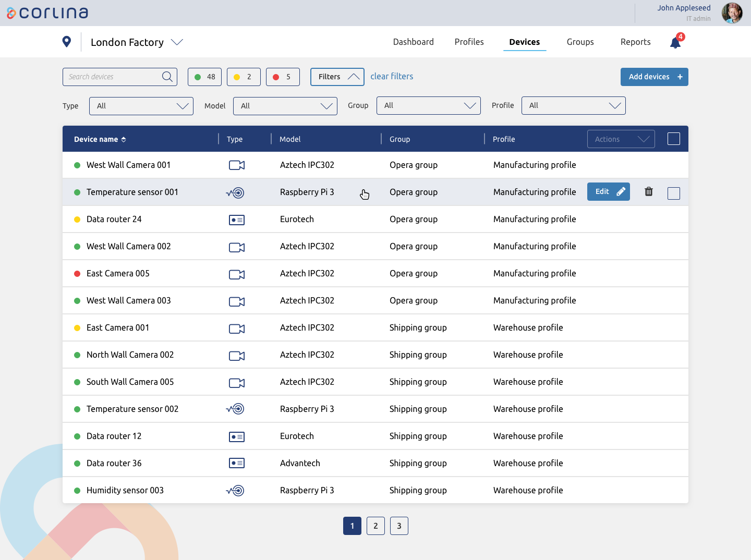Open the Group filter dropdown
This screenshot has width=751, height=560.
[x=429, y=105]
